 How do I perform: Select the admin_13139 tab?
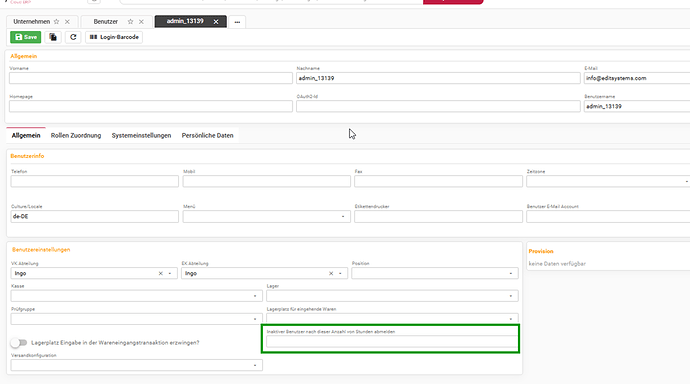[x=185, y=21]
